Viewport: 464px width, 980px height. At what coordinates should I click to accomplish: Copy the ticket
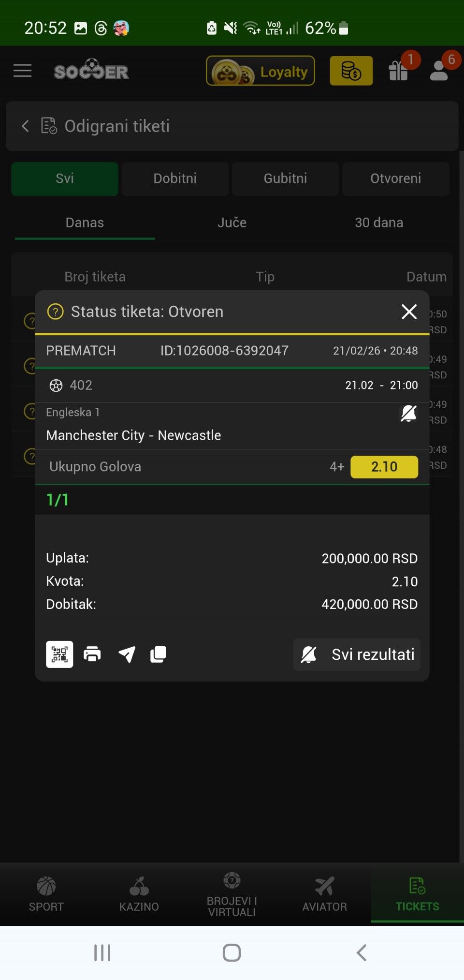coord(158,654)
